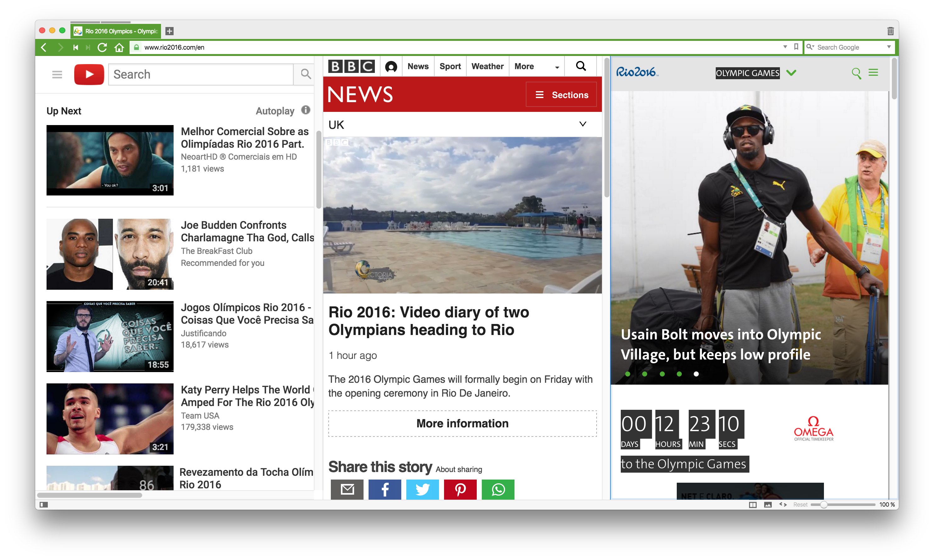
Task: Click the More information button
Action: pos(462,423)
